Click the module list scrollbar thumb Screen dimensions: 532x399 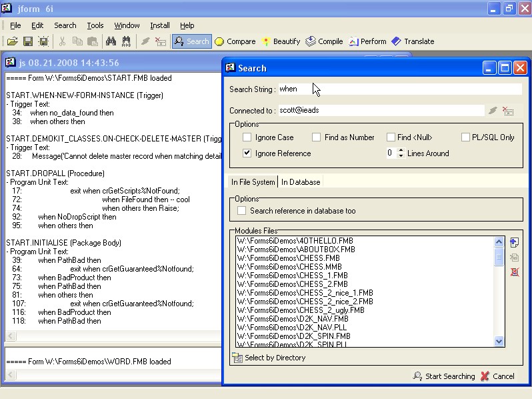tap(499, 257)
